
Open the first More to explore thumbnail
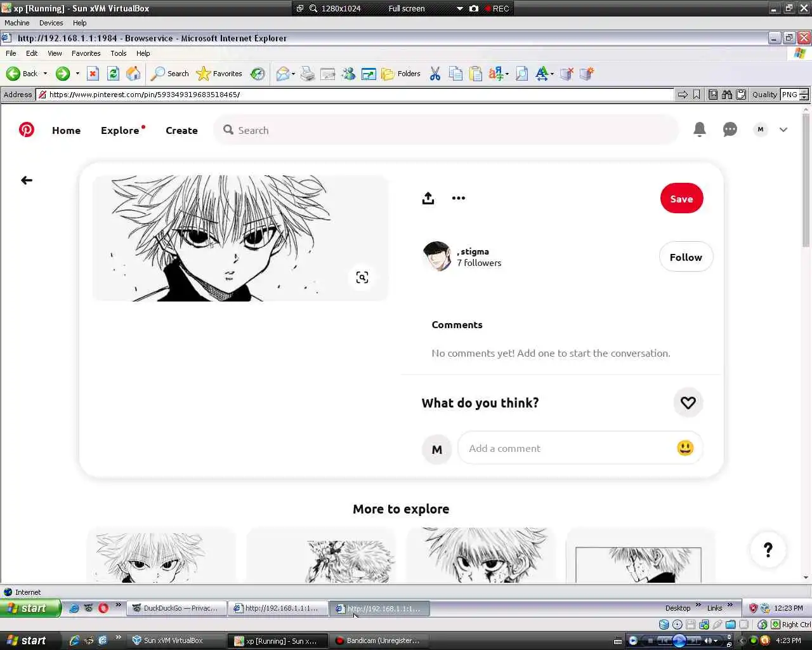tap(161, 555)
